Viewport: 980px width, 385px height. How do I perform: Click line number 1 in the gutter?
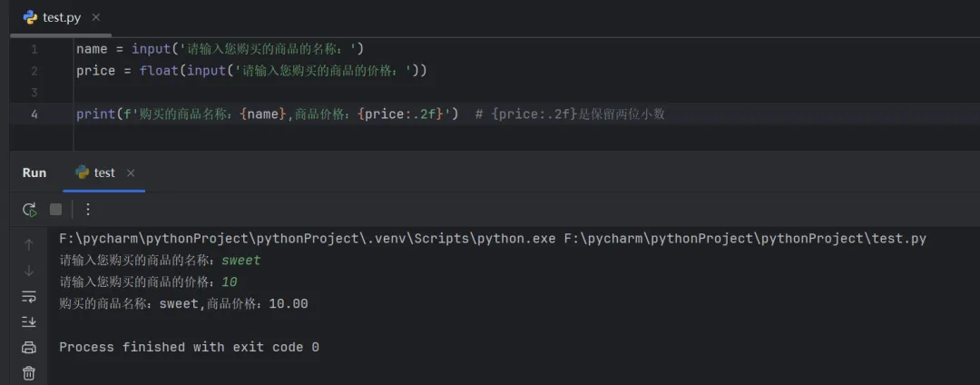click(x=34, y=49)
